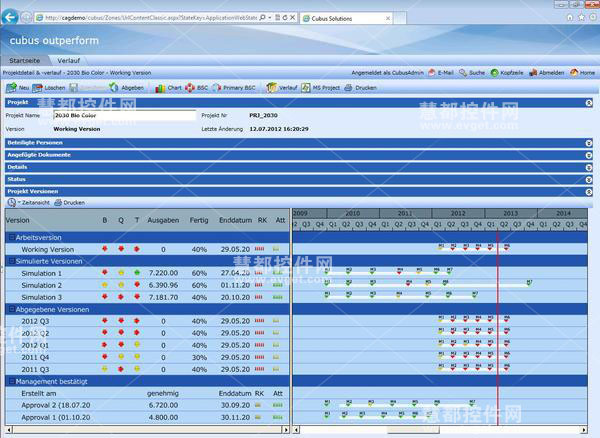Collapse the Abgegebene Versionen group
This screenshot has height=438, width=600.
coord(11,309)
